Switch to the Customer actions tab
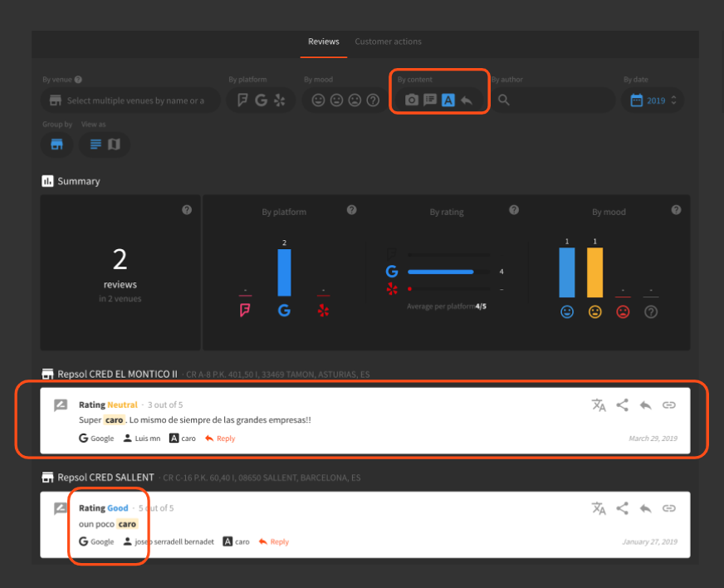Image resolution: width=724 pixels, height=588 pixels. click(388, 42)
